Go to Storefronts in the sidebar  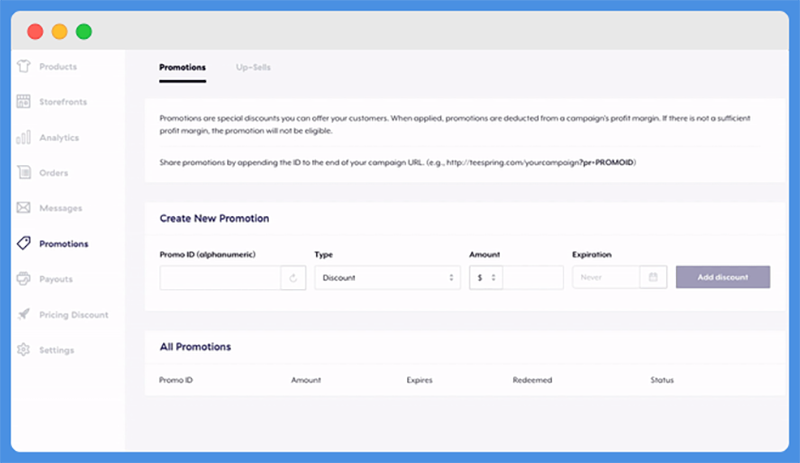[63, 102]
